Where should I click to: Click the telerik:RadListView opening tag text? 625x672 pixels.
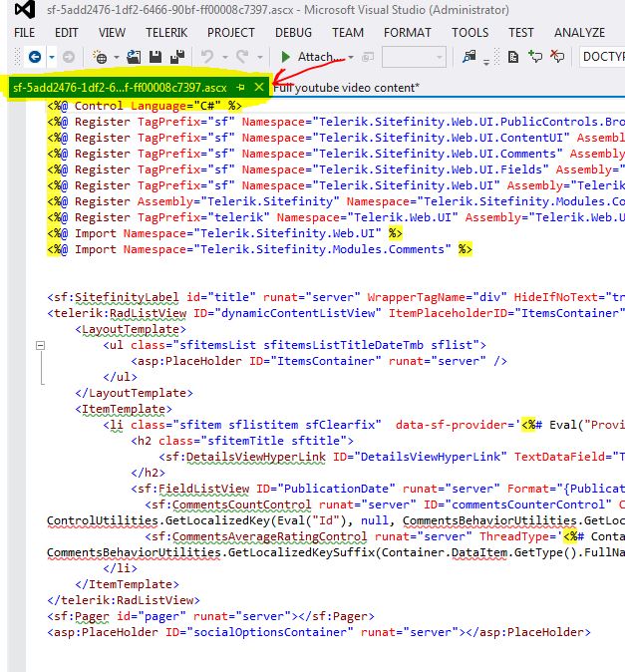[x=117, y=313]
